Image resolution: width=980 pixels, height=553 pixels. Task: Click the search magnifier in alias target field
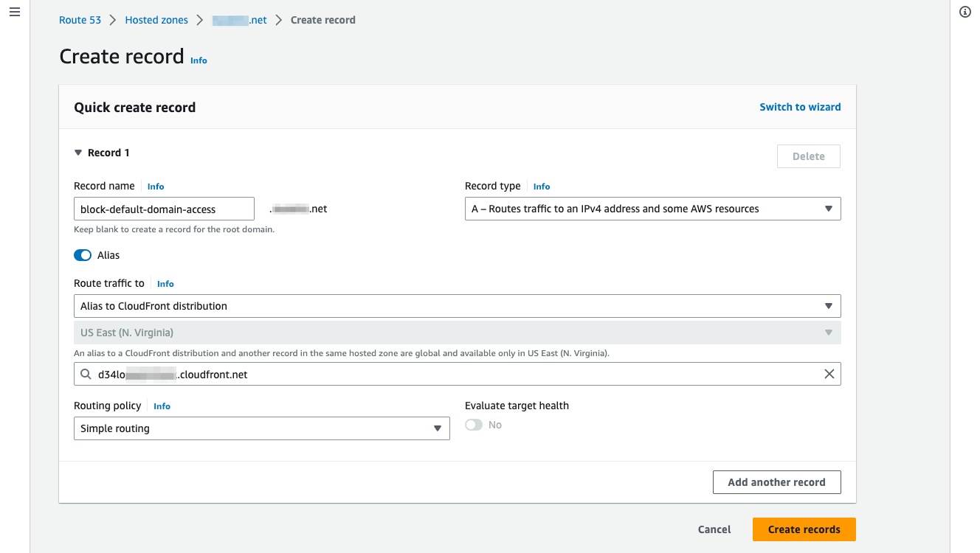[86, 374]
